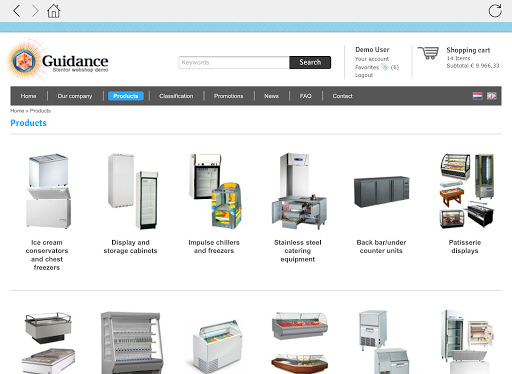Viewport: 512px width, 374px height.
Task: Click the Guidance logo
Action: pyautogui.click(x=57, y=60)
